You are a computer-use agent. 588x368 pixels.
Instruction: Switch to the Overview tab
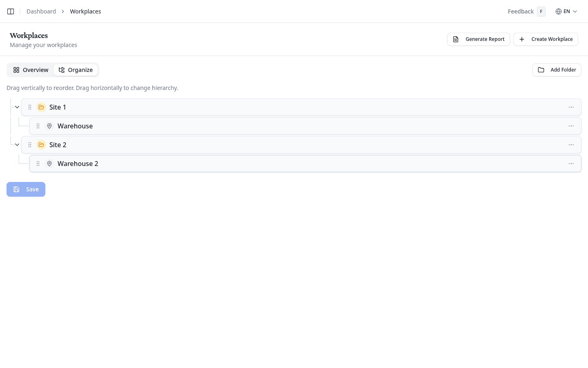[x=31, y=70]
